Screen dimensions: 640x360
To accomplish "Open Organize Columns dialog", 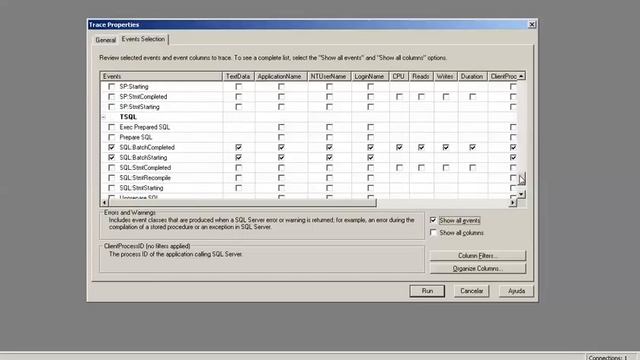I will [478, 269].
